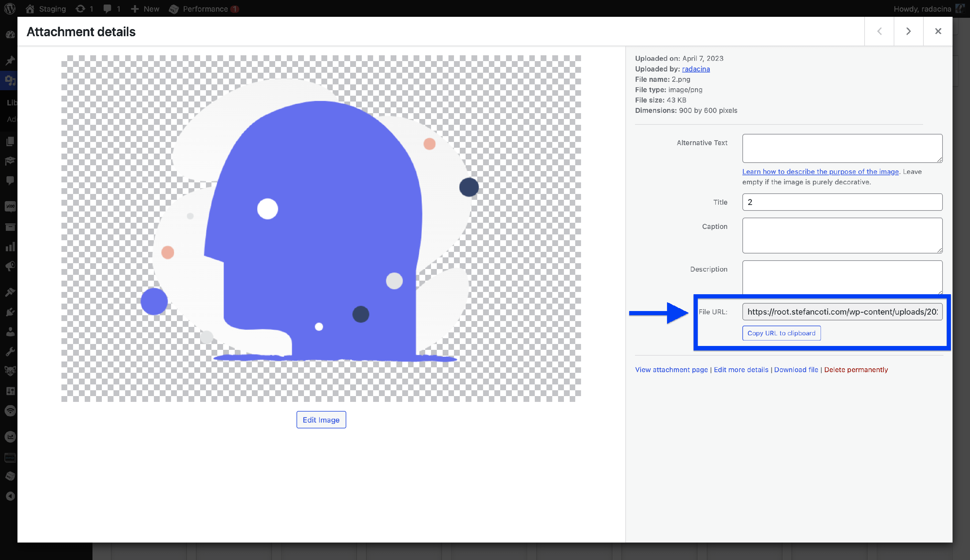Go to next attachment arrow

pyautogui.click(x=908, y=31)
